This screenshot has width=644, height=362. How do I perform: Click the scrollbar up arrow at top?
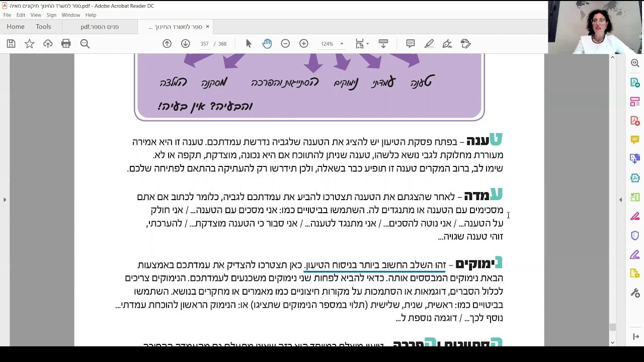coord(612,57)
